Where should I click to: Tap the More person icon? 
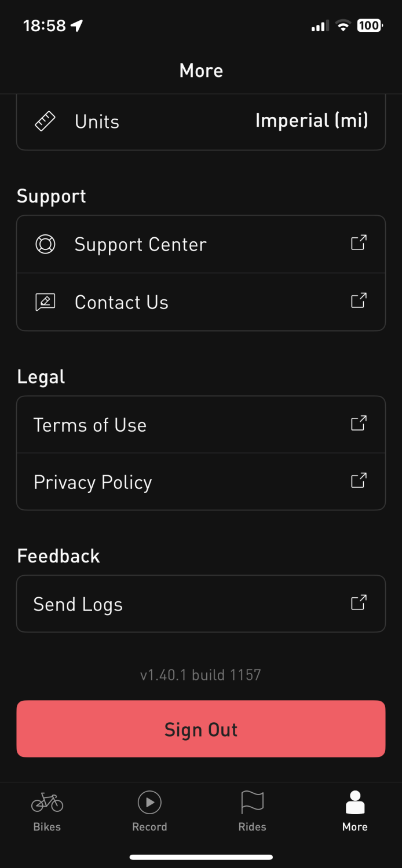click(x=355, y=803)
